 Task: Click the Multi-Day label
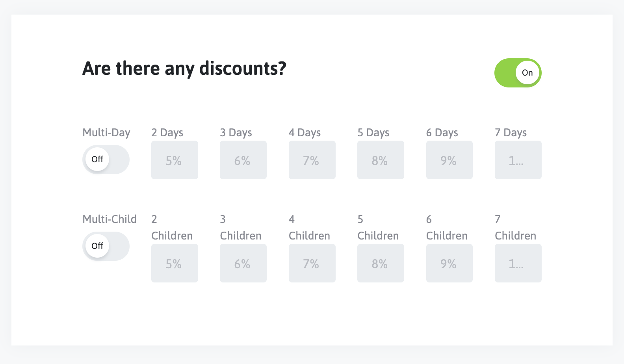click(106, 133)
